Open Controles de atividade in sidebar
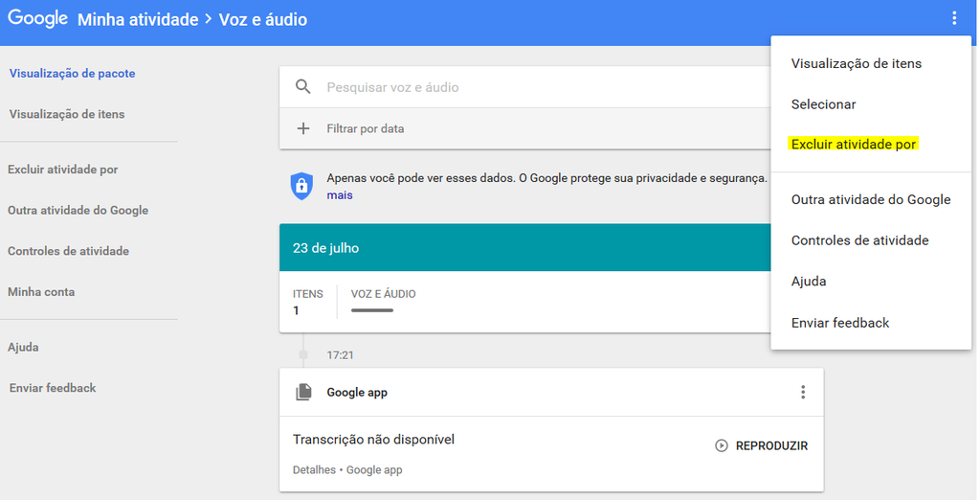980x500 pixels. (68, 251)
